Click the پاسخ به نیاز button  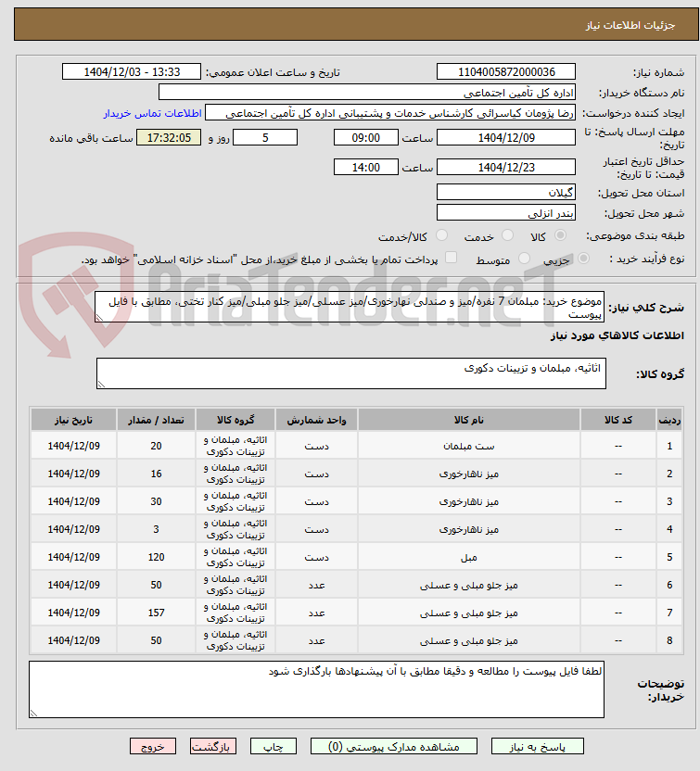pos(537,746)
